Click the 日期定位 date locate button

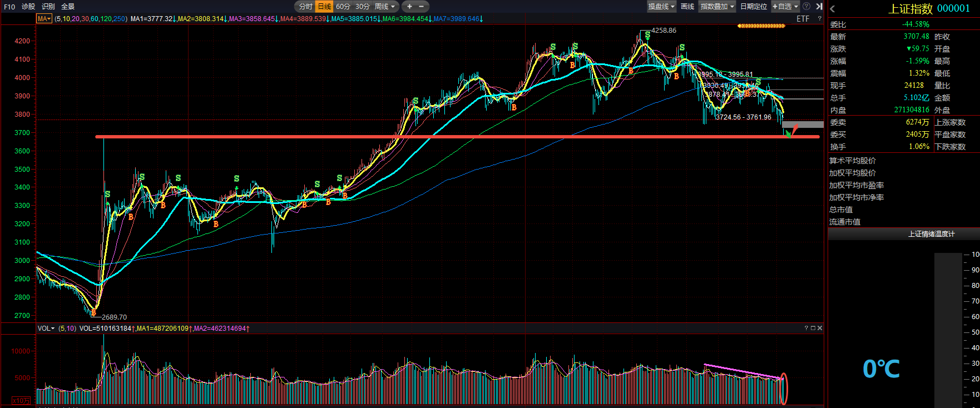[754, 7]
